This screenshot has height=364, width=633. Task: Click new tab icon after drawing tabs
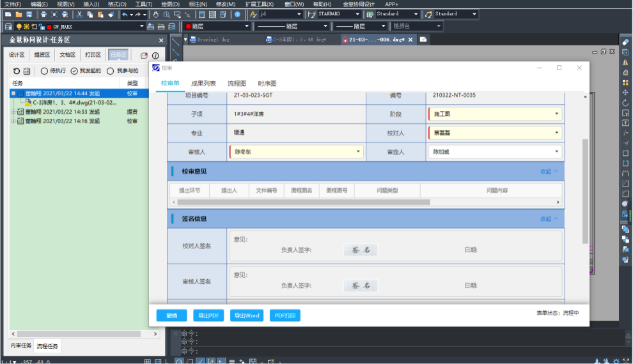coord(423,40)
